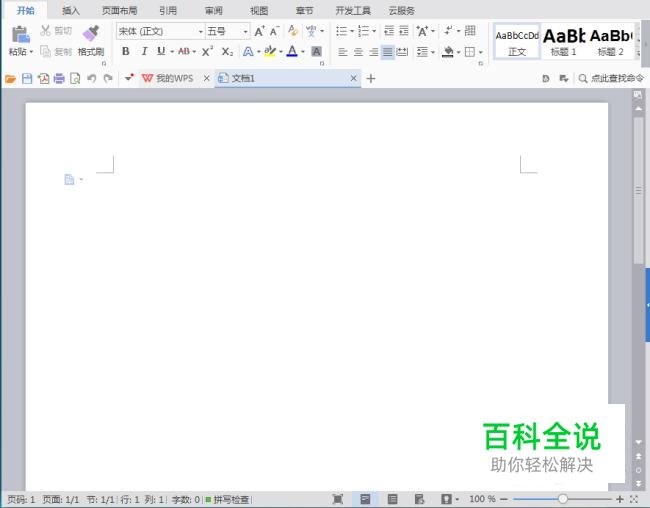Decrease font size with A- icon
The height and width of the screenshot is (508, 650).
pyautogui.click(x=274, y=31)
